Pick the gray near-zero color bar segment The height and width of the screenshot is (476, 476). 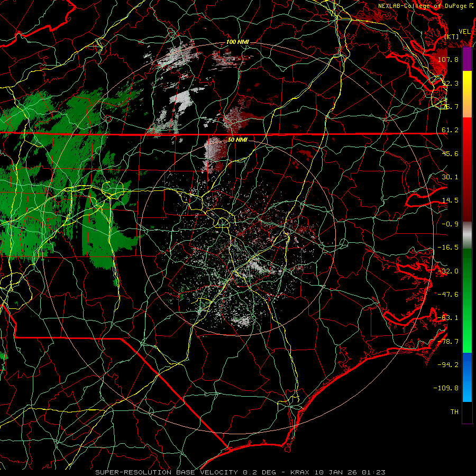[x=467, y=235]
